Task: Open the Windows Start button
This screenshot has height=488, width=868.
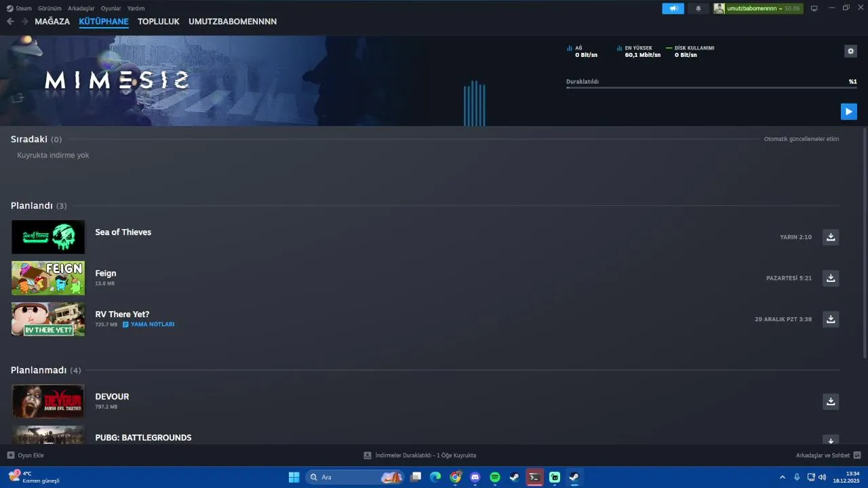Action: pos(294,477)
